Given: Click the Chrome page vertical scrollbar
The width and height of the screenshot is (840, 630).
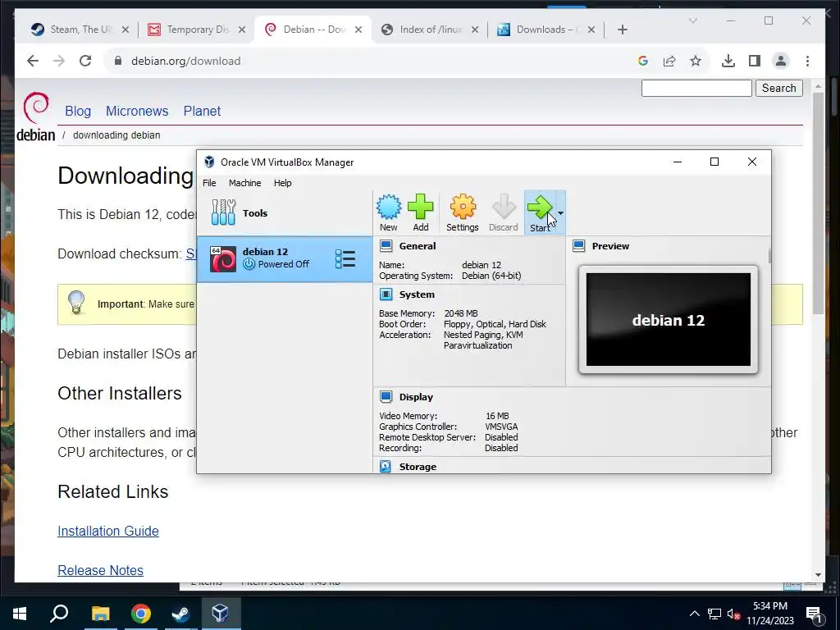Looking at the screenshot, I should pos(818,203).
